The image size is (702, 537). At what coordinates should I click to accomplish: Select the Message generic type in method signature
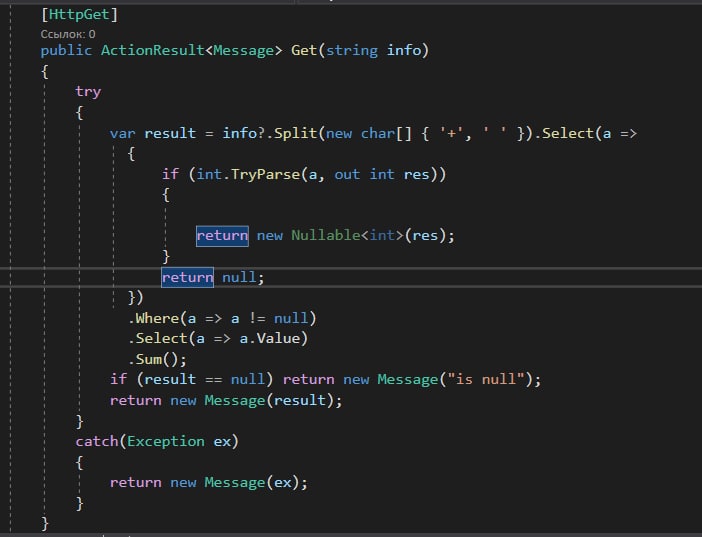point(244,50)
